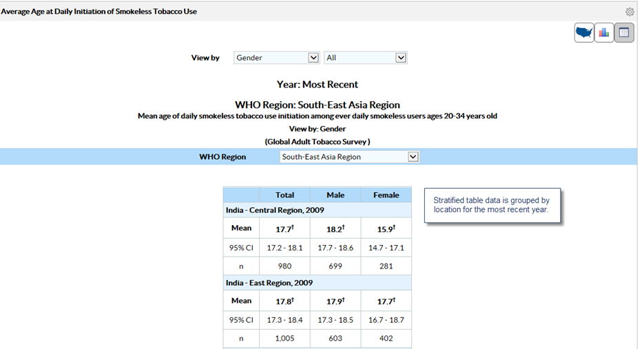Click East Region total n value 1,005
The image size is (644, 349).
point(284,339)
